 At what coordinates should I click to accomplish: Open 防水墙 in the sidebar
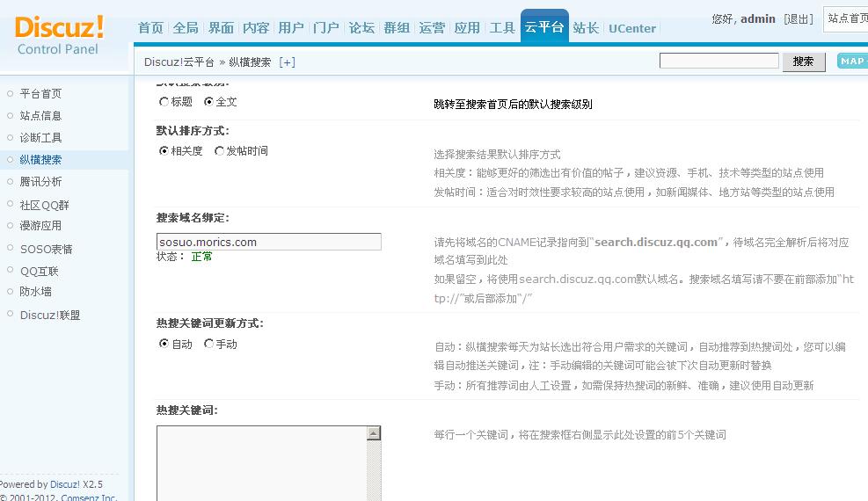coord(35,292)
